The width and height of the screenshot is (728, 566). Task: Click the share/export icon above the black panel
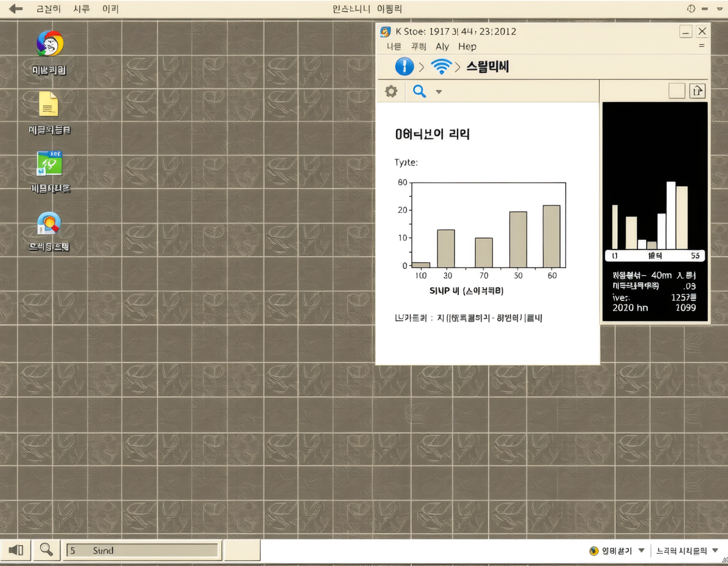pos(698,91)
